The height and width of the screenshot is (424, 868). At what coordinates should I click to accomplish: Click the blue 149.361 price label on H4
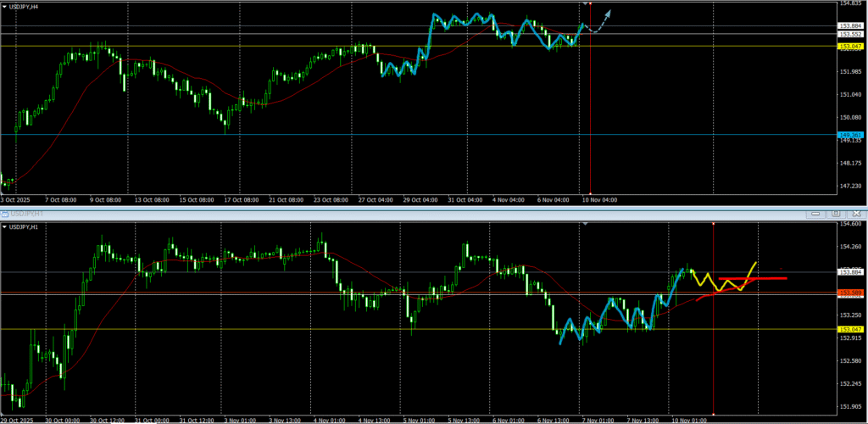[850, 135]
